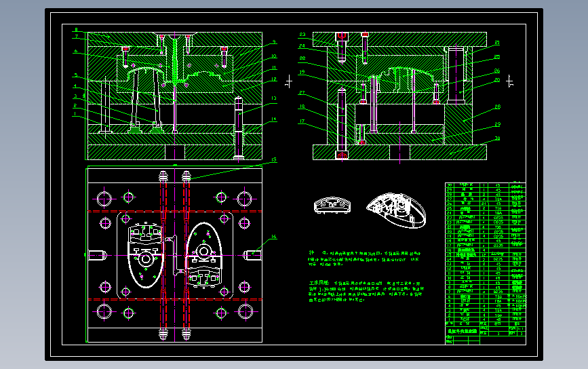Select the ejector plate center hole in side section
Screen dimensions: 588x369
coord(399,152)
